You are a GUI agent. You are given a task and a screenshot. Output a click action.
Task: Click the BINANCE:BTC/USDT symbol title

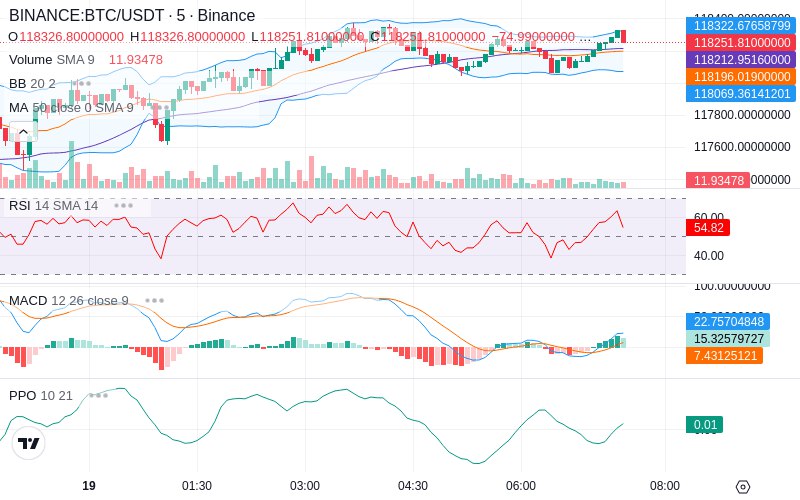86,15
